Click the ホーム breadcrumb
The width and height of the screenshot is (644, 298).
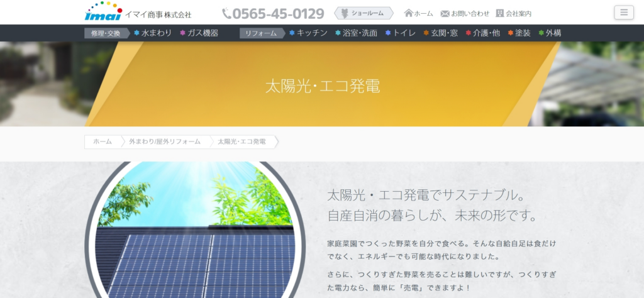tap(103, 141)
